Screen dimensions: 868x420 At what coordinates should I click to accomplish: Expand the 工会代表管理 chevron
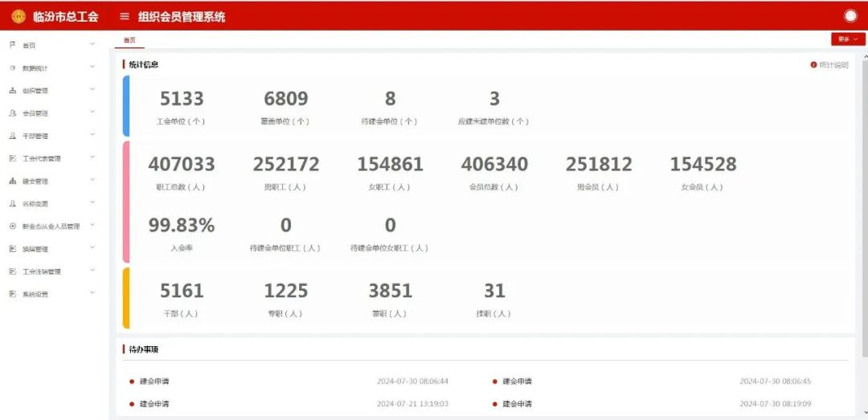pos(92,157)
